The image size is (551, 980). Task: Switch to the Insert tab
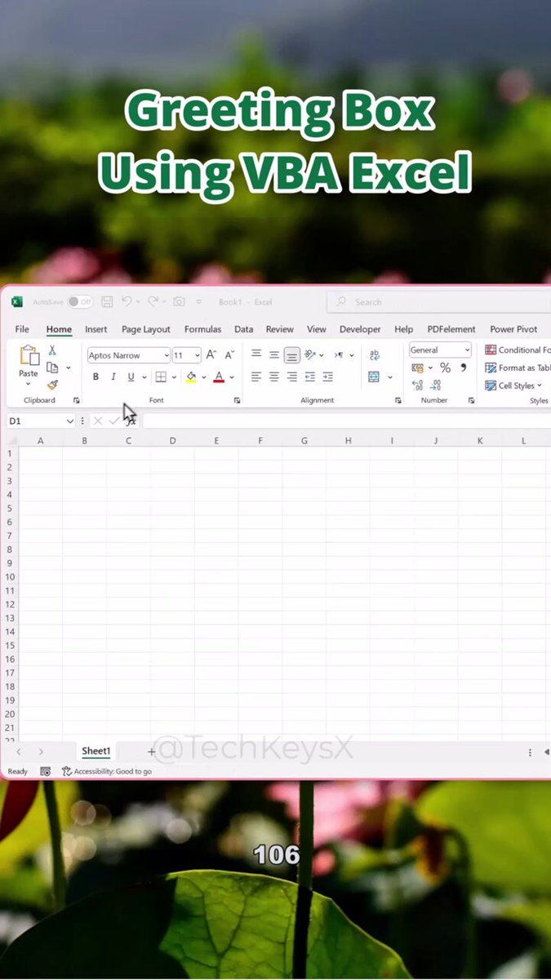point(96,329)
